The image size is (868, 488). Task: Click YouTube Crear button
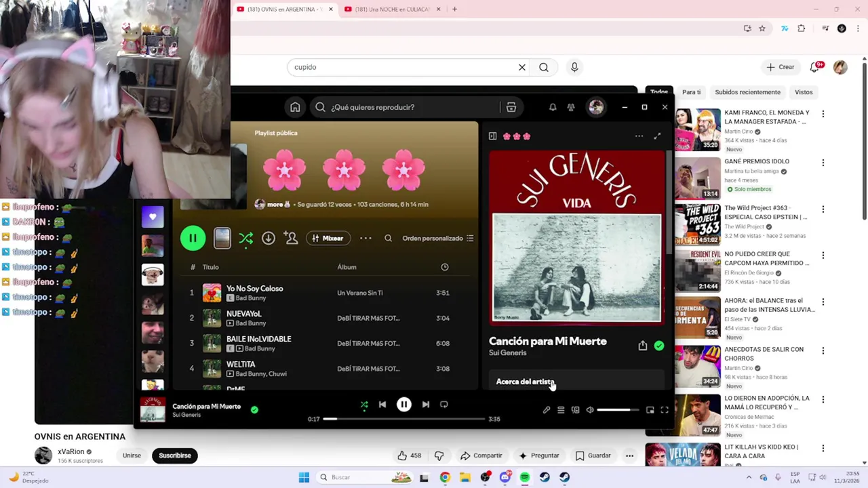pyautogui.click(x=781, y=67)
